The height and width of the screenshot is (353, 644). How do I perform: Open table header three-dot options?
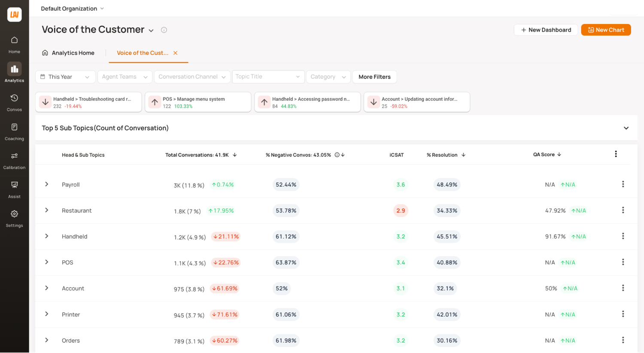pos(616,154)
